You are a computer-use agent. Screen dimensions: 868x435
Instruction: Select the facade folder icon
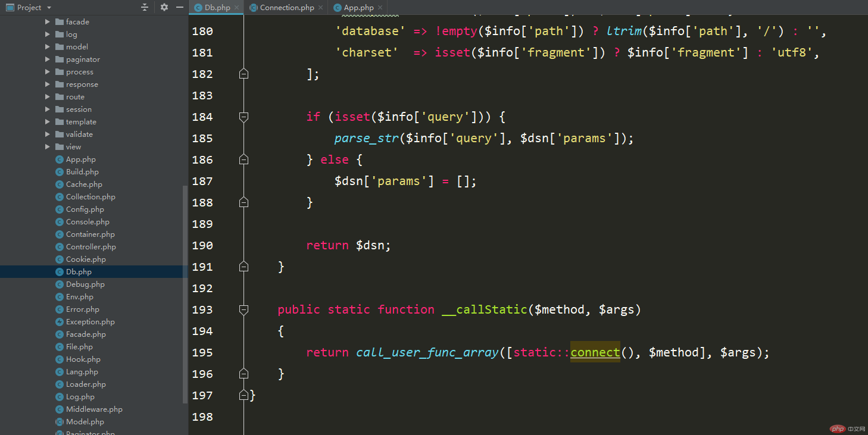tap(59, 22)
